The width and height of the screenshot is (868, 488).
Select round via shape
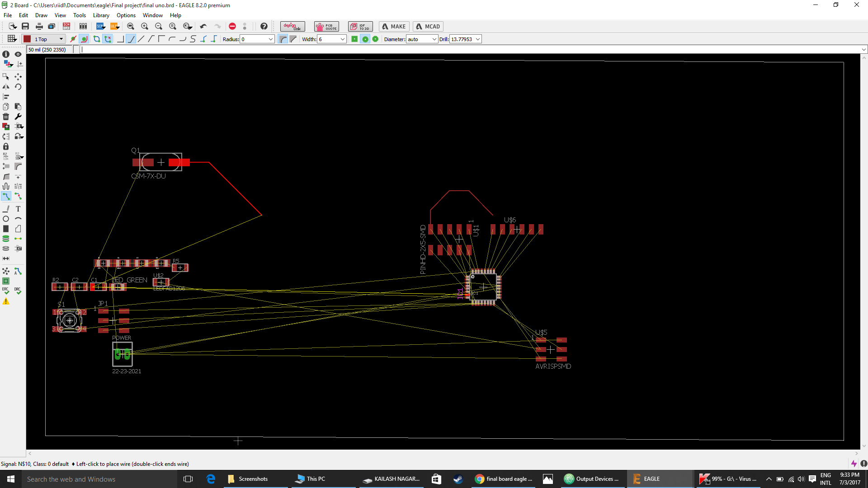[x=365, y=39]
